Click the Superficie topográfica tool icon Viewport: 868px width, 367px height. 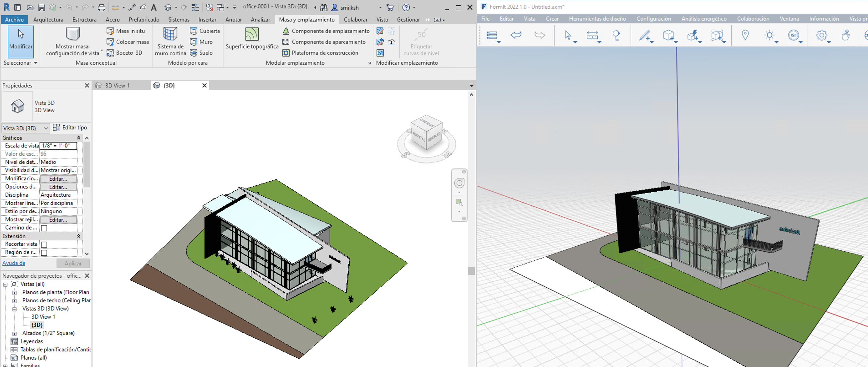[252, 34]
